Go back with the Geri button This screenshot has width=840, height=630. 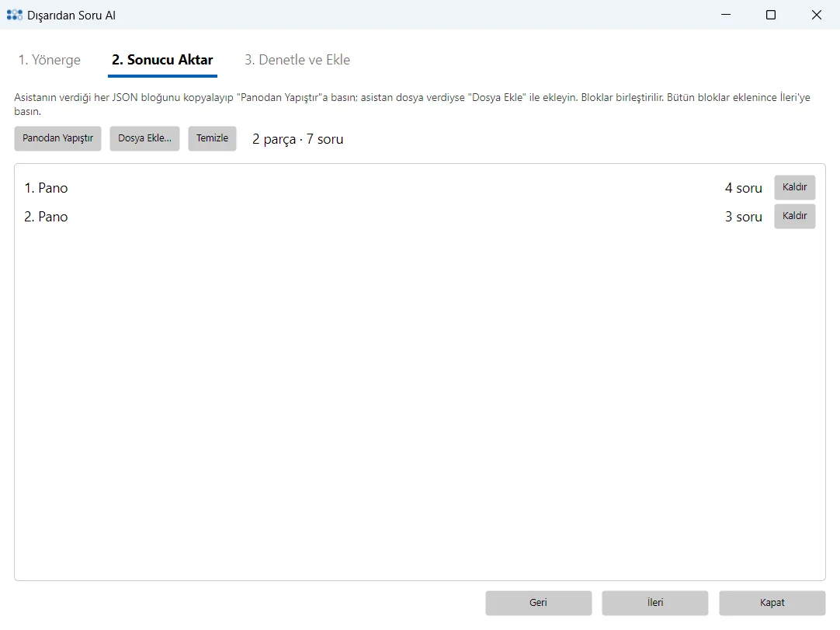click(x=539, y=603)
